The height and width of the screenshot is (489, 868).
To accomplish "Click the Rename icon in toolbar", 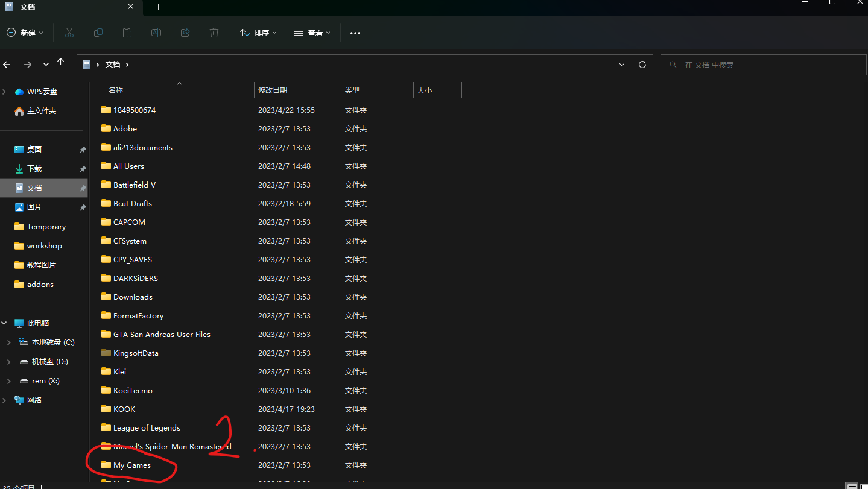I will pos(156,33).
